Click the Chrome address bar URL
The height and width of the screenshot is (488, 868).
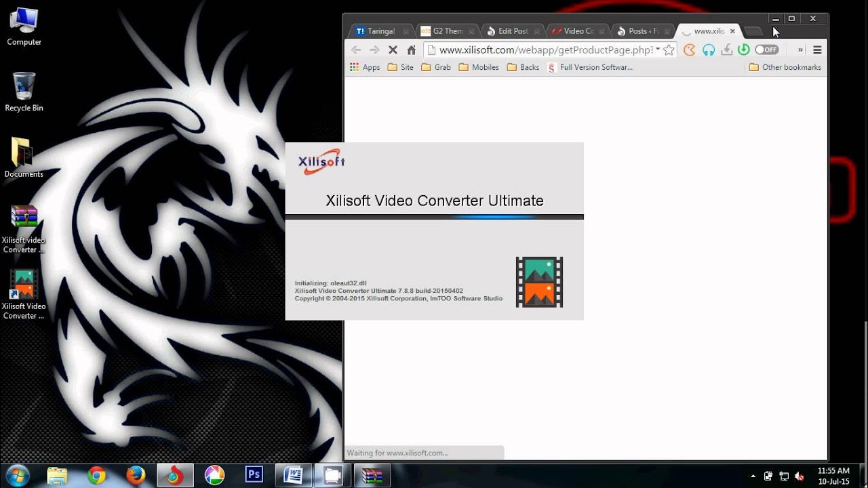pos(546,49)
